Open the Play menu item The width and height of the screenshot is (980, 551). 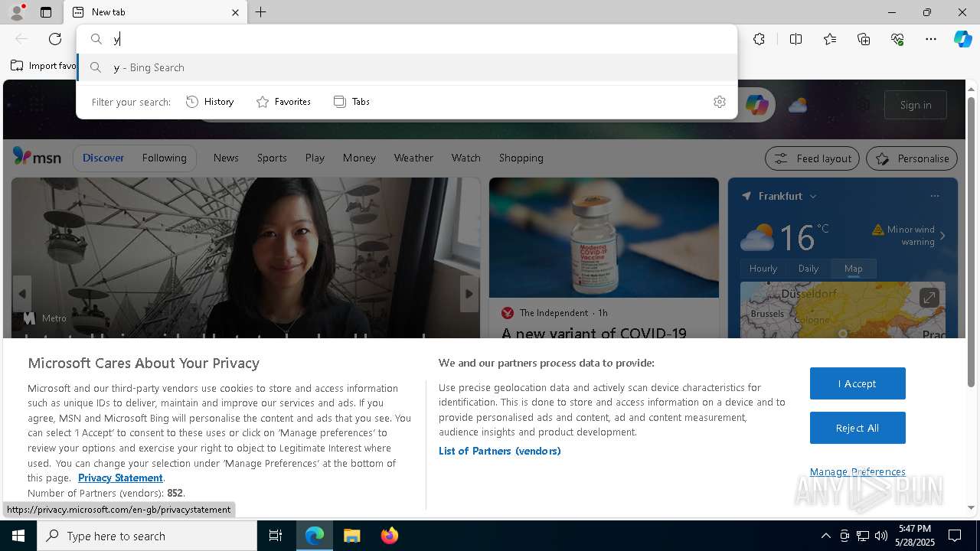(315, 158)
